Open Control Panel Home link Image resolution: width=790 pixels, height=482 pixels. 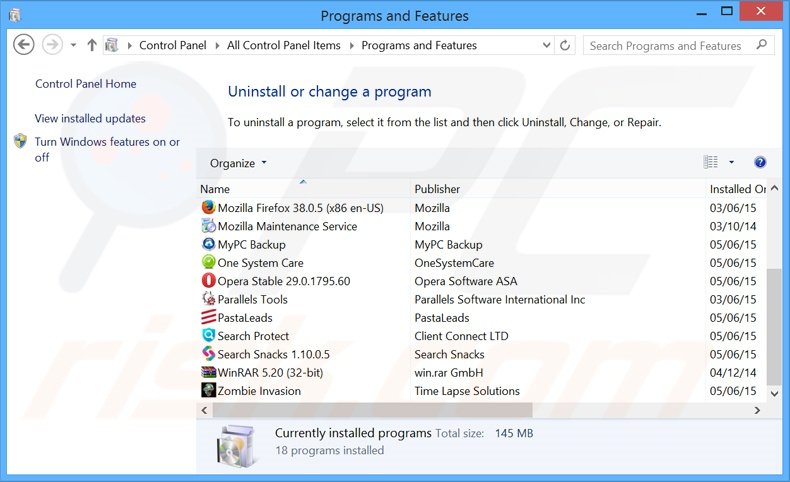(85, 84)
